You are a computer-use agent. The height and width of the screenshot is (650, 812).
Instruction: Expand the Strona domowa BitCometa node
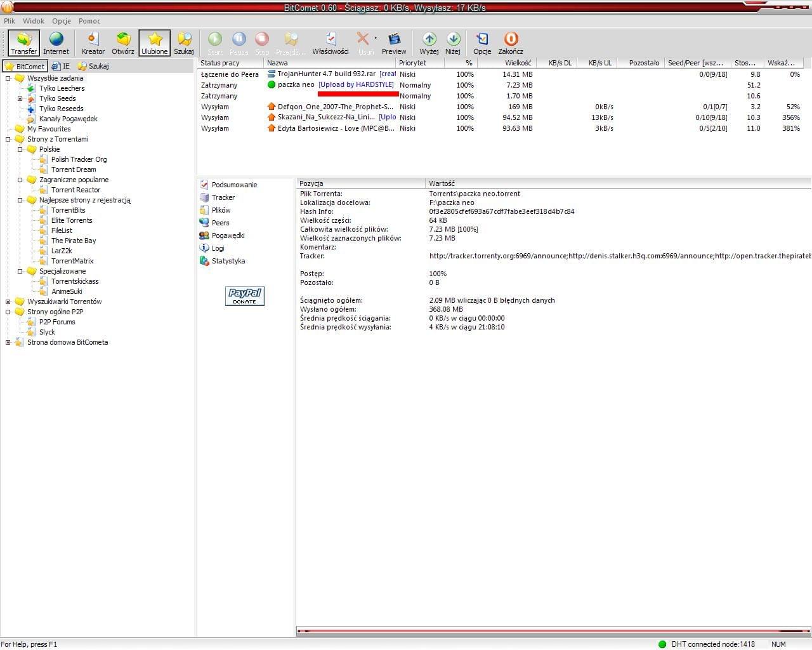tap(8, 342)
